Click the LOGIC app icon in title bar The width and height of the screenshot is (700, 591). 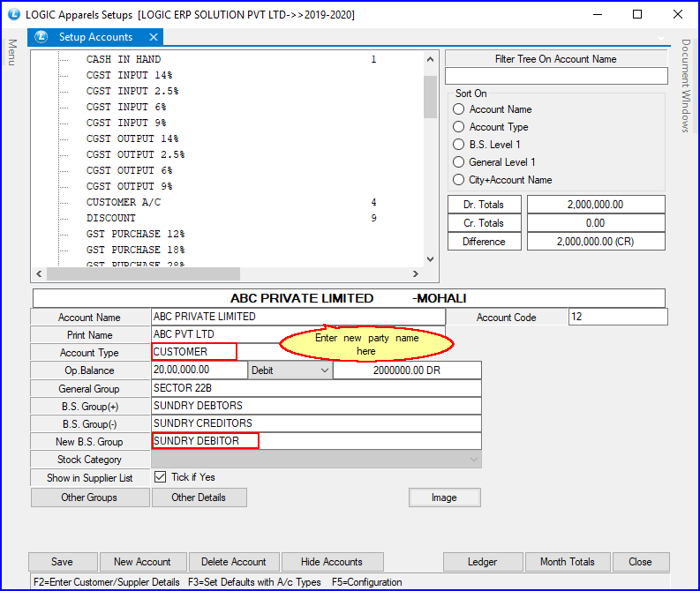click(x=12, y=15)
